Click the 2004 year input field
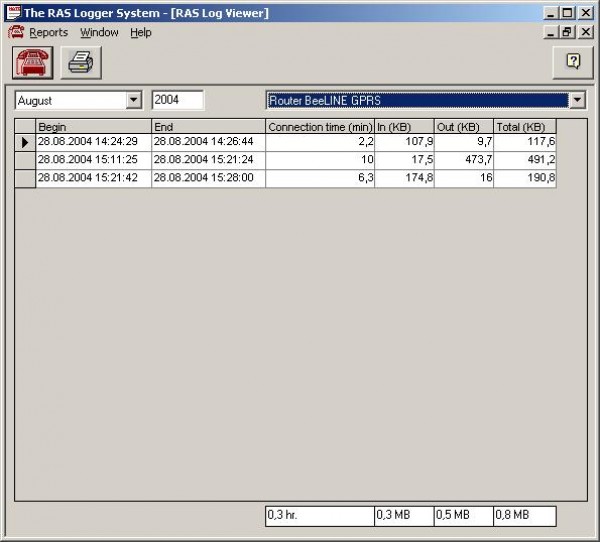This screenshot has height=542, width=600. click(x=177, y=100)
